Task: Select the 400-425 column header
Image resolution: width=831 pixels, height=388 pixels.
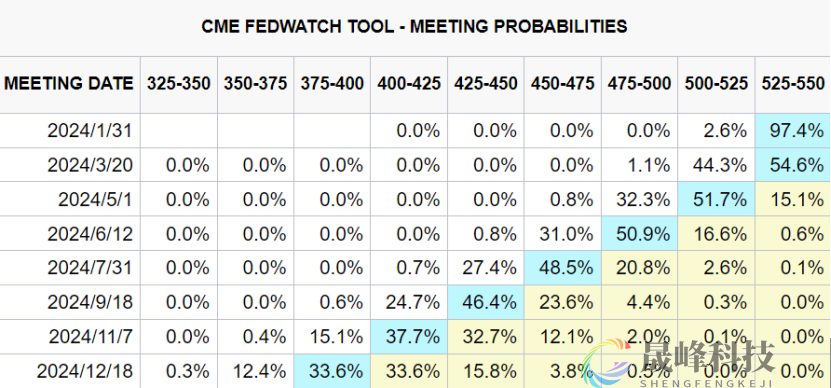Action: [409, 84]
